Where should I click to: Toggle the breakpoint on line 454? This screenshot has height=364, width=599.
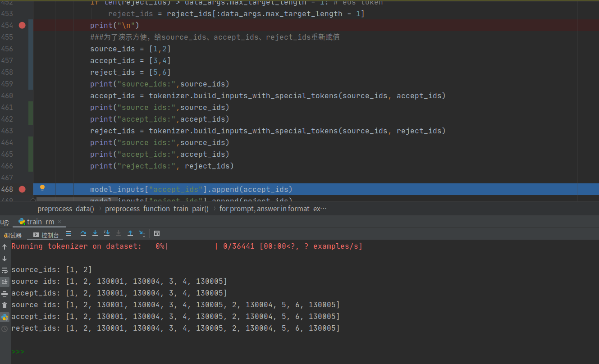tap(22, 25)
